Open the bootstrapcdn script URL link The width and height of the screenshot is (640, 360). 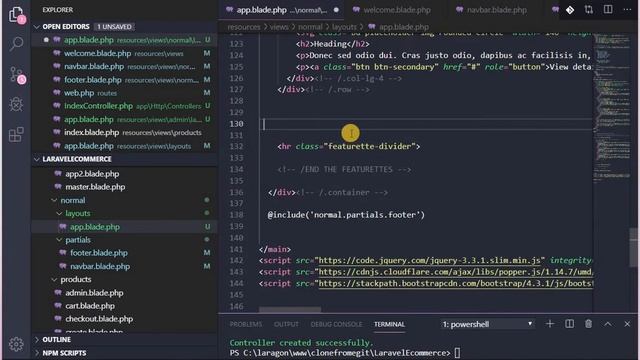(x=456, y=283)
